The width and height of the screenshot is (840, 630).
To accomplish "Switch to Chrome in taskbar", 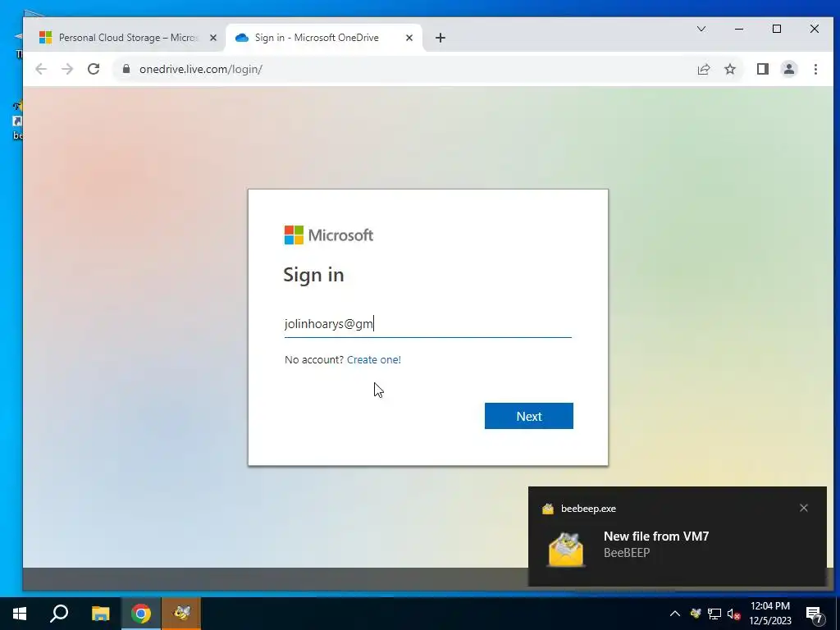I will 141,614.
